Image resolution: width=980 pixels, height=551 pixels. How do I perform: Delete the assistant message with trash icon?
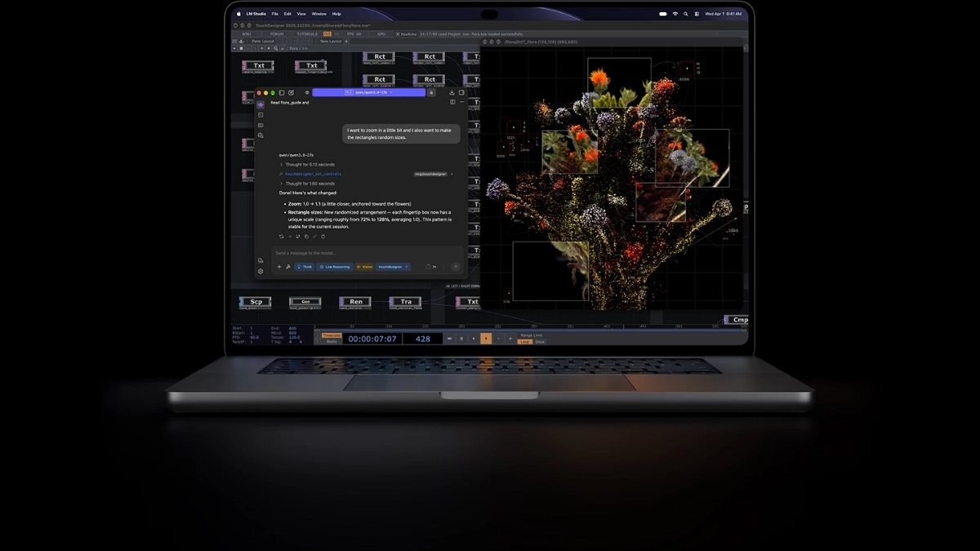click(x=323, y=237)
